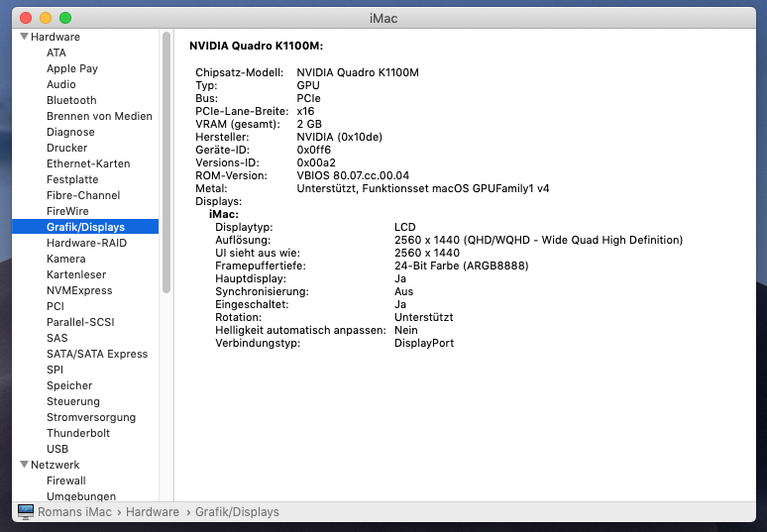Click the Synchronisierung value Aus
767x532 pixels.
click(403, 291)
